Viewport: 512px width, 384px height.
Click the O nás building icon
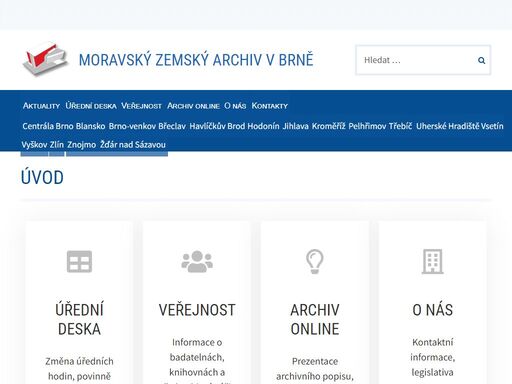432,261
